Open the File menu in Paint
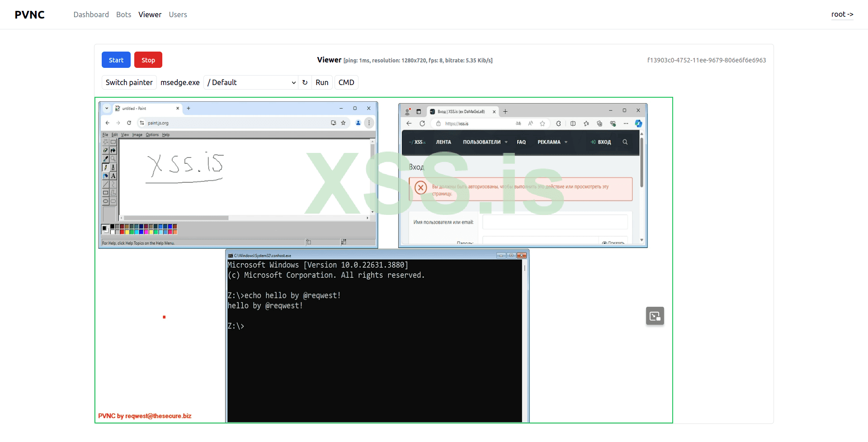 (x=105, y=135)
